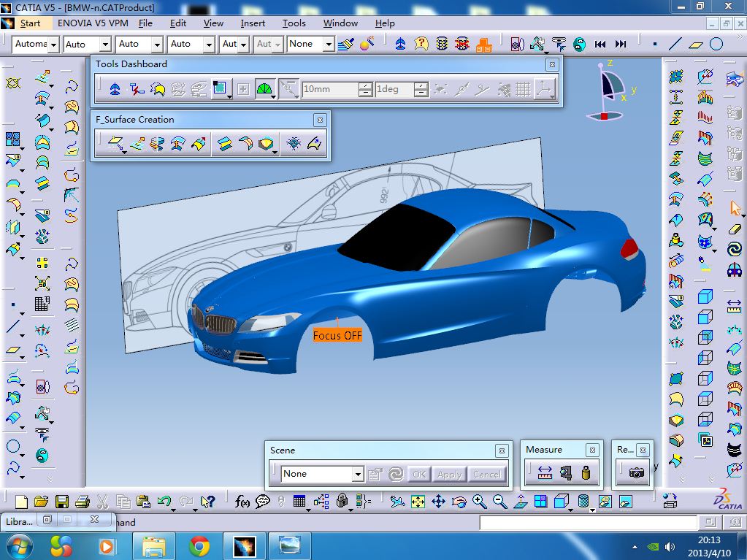Select the Extrude Surface tool in F_Surface Creation
This screenshot has width=747, height=560.
[x=137, y=143]
